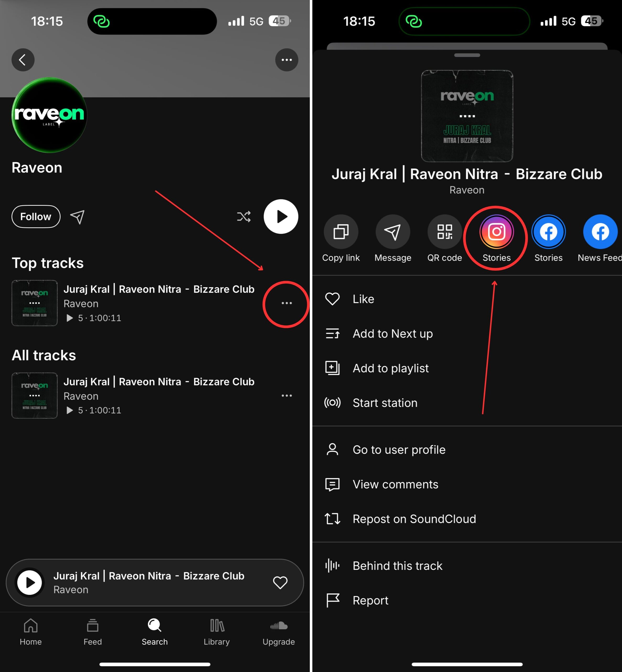Open the Library tab
This screenshot has width=622, height=672.
point(217,632)
